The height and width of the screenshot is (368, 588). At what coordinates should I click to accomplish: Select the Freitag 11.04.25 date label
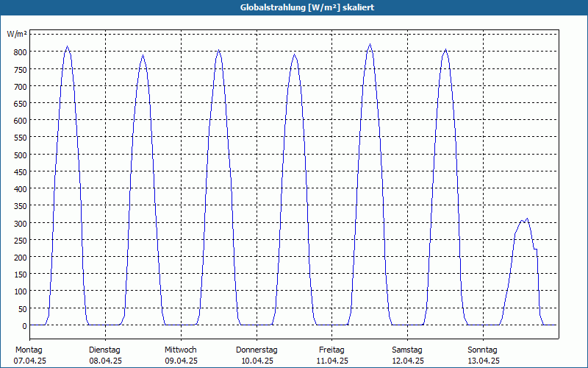332,355
